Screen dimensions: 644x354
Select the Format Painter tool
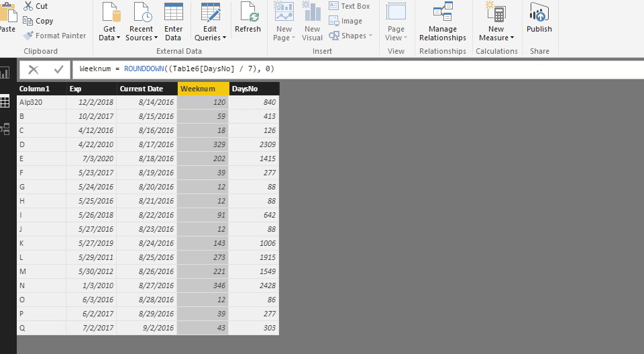click(54, 36)
